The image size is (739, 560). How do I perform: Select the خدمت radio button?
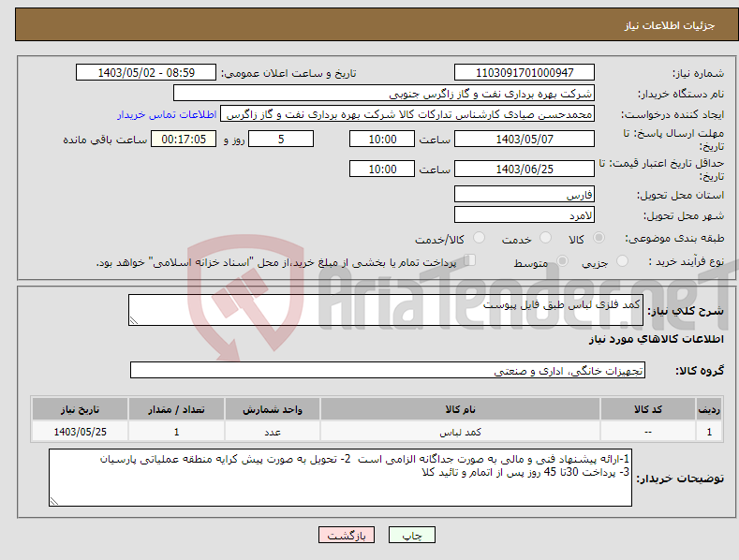545,238
